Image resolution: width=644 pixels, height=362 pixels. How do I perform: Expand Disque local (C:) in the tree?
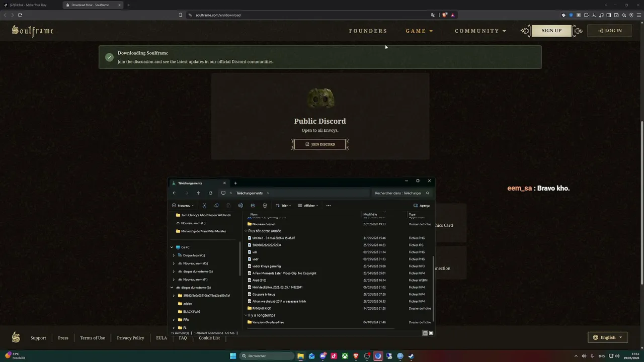coord(174,255)
